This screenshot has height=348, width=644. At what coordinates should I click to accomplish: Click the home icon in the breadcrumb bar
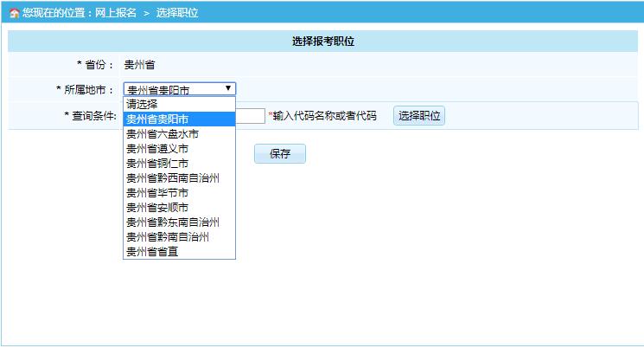pos(14,13)
